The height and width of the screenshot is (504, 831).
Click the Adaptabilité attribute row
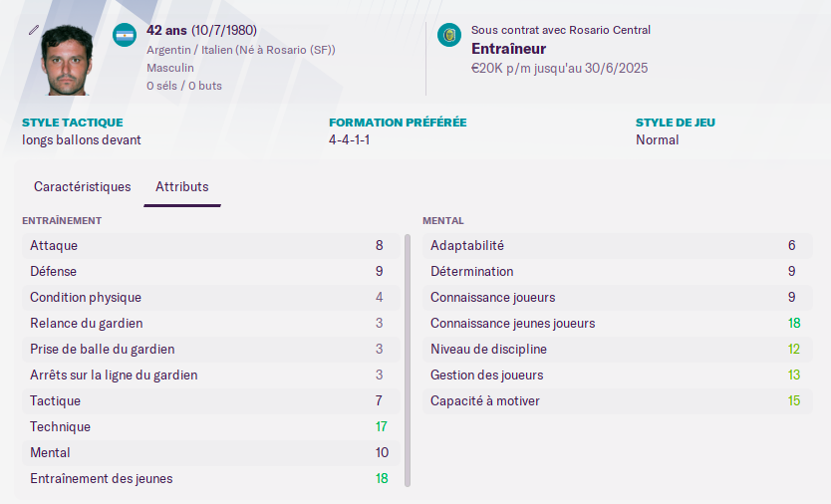(x=618, y=245)
